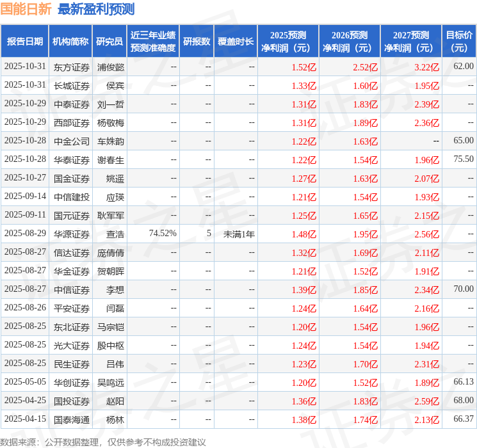The width and height of the screenshot is (477, 448).
Task: Click the 未满1年 coverage value
Action: [x=239, y=234]
